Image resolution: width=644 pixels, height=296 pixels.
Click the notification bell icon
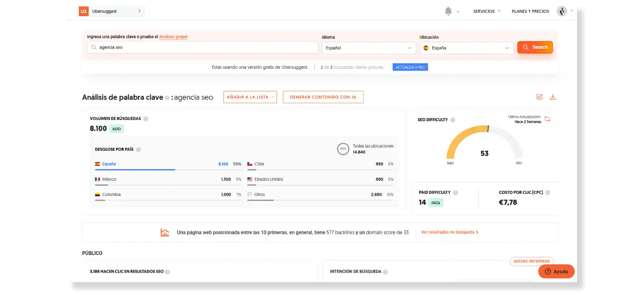tap(448, 11)
